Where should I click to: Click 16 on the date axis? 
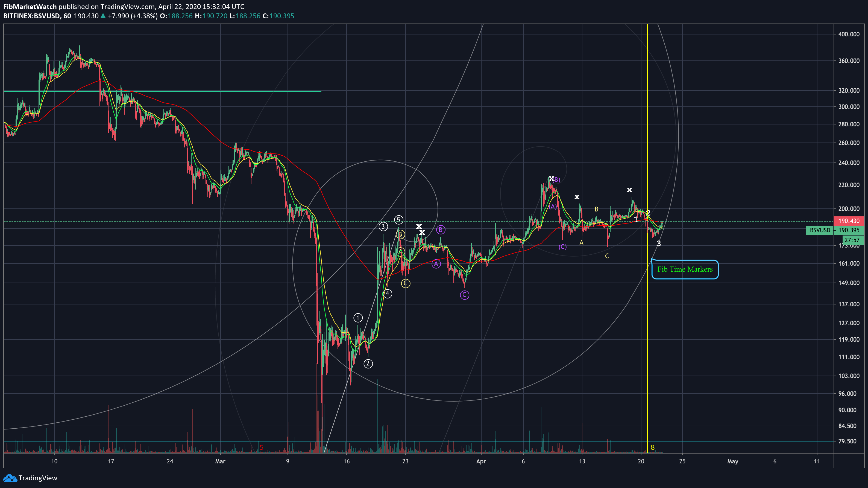[x=346, y=461]
